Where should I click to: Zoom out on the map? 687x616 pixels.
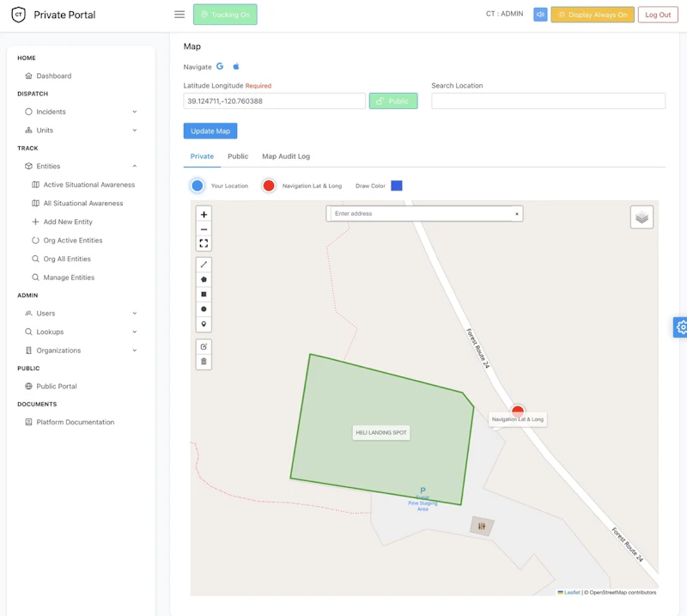(204, 229)
